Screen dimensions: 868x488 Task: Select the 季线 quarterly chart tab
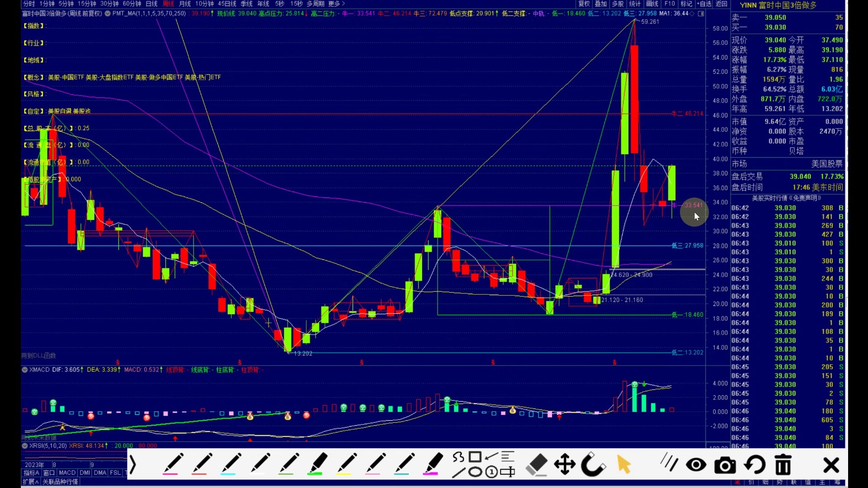[247, 4]
